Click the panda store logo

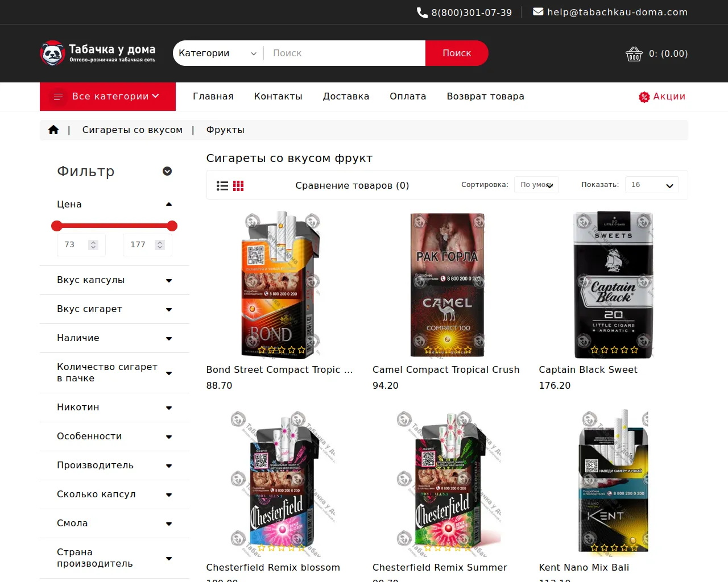coord(53,53)
